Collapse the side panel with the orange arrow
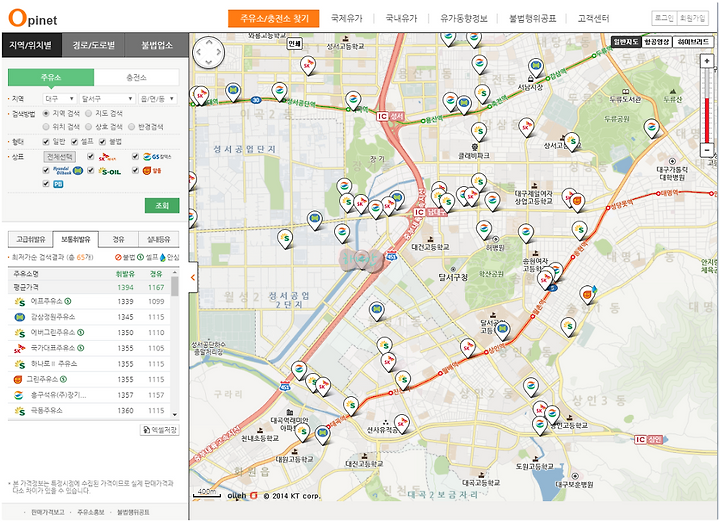Image resolution: width=720 pixels, height=522 pixels. coord(193,277)
